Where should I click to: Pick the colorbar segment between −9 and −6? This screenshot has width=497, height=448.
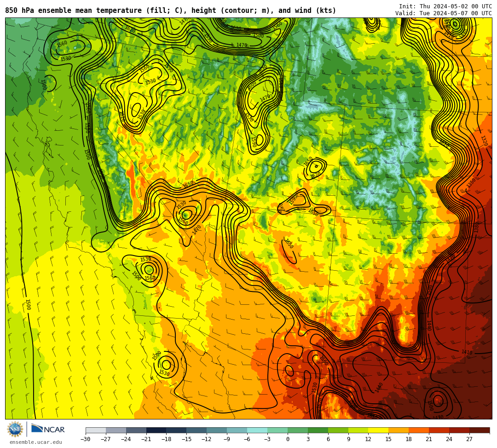point(237,430)
